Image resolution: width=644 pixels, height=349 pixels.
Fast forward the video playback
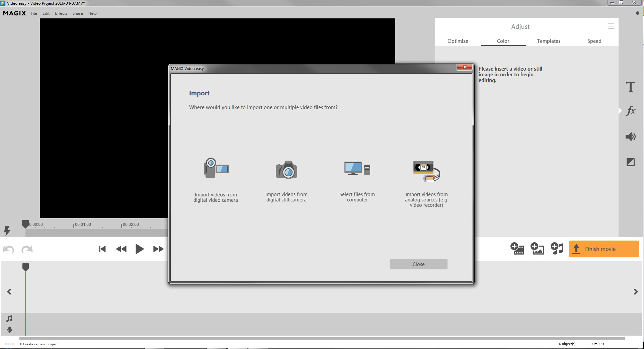(x=158, y=249)
